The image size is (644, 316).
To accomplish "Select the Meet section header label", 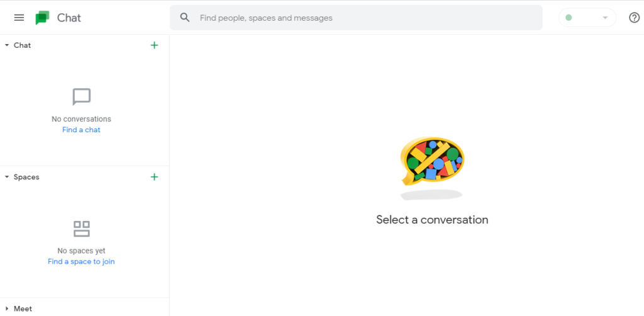I will 23,308.
